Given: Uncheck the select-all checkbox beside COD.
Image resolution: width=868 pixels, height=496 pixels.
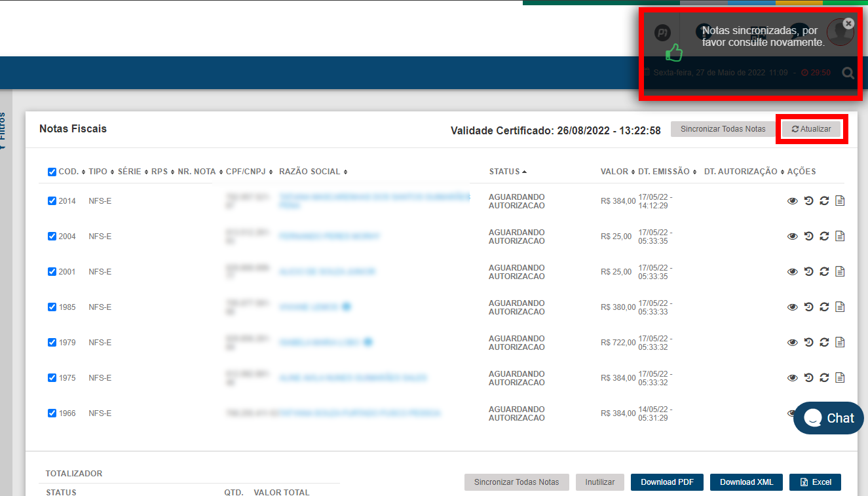Looking at the screenshot, I should [52, 172].
